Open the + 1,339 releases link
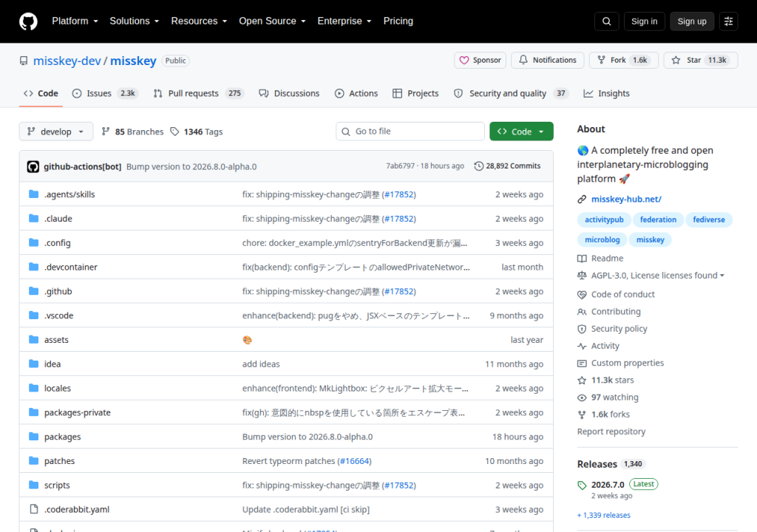757x532 pixels. click(604, 515)
